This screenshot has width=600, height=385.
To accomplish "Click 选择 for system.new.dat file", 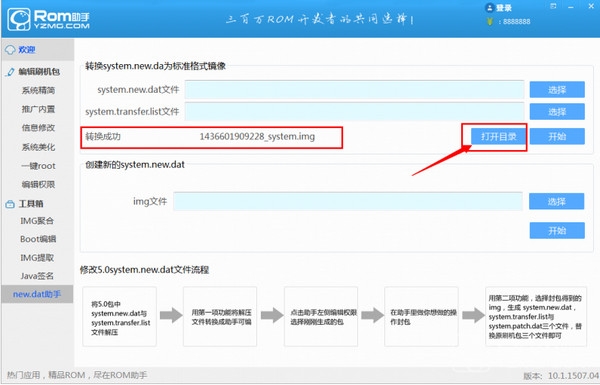I will pyautogui.click(x=557, y=90).
